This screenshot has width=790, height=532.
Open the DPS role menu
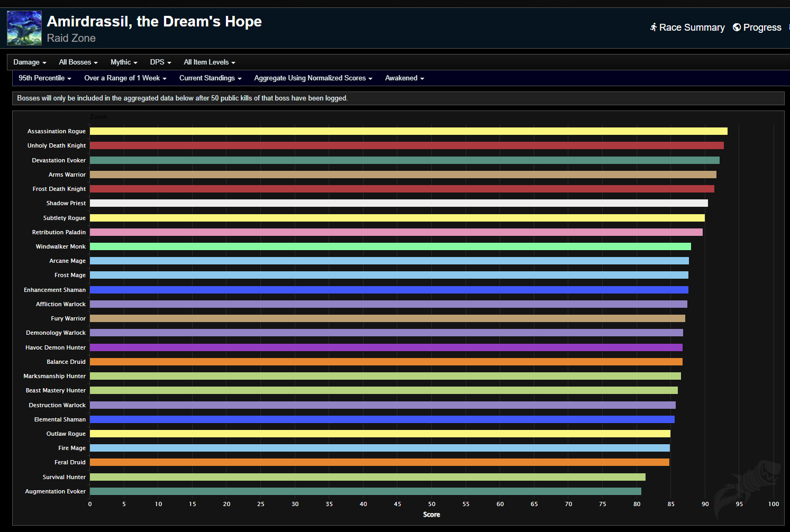pyautogui.click(x=160, y=62)
